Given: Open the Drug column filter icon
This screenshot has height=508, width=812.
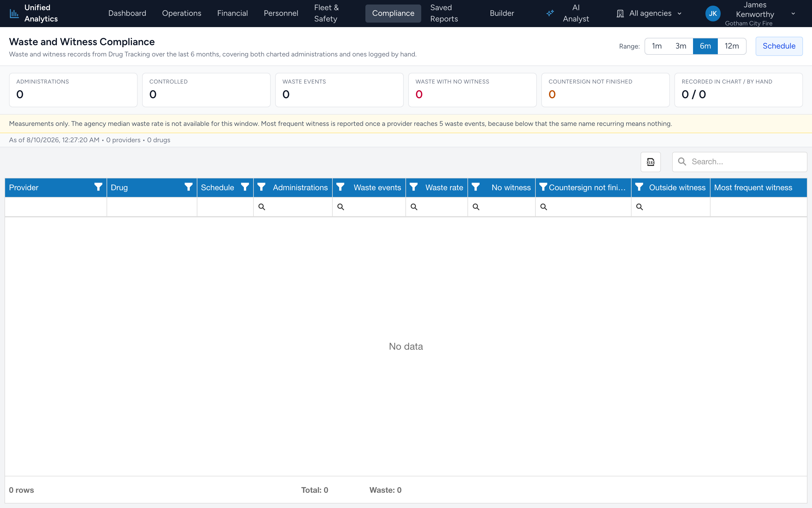Looking at the screenshot, I should point(189,187).
